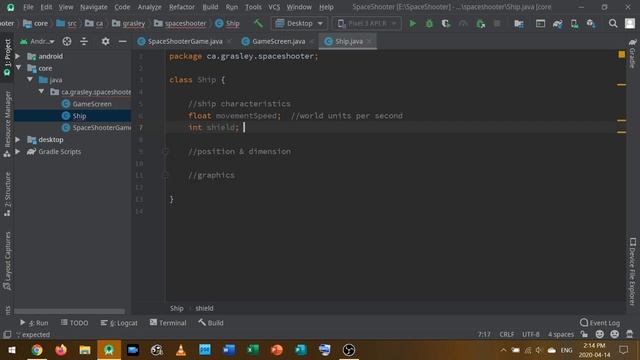Open Firefox from the taskbar

pos(61,350)
